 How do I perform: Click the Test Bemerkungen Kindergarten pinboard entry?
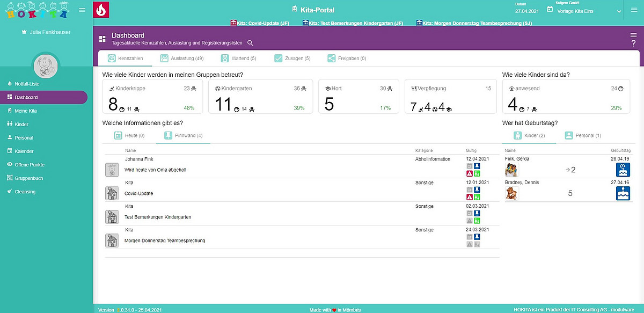point(158,217)
